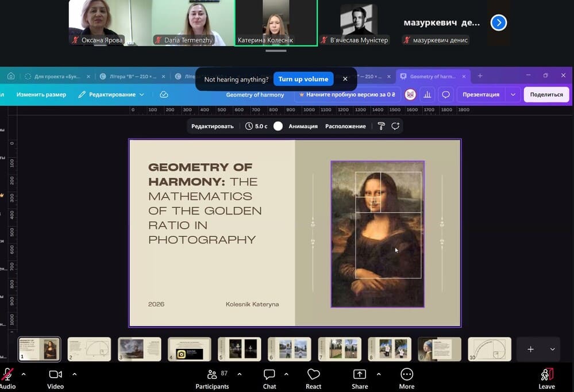Expand chat options chevron
This screenshot has height=392, width=574.
[x=286, y=374]
